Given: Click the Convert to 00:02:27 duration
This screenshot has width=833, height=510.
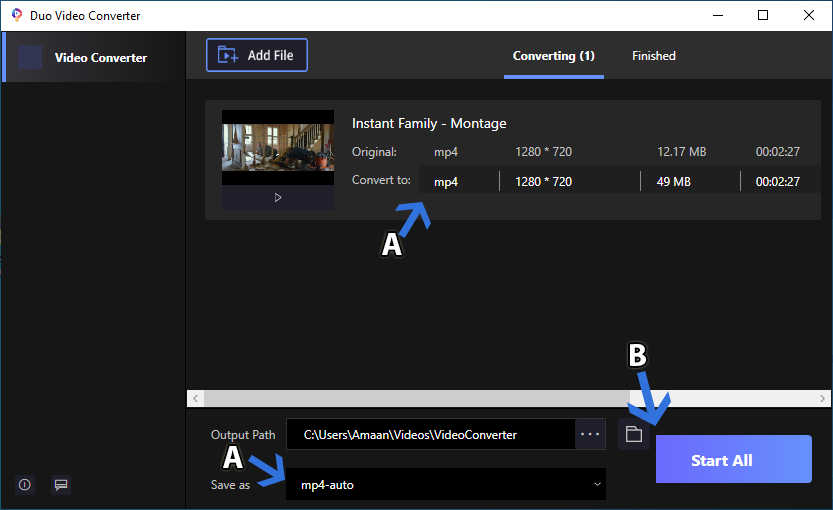Looking at the screenshot, I should coord(778,182).
